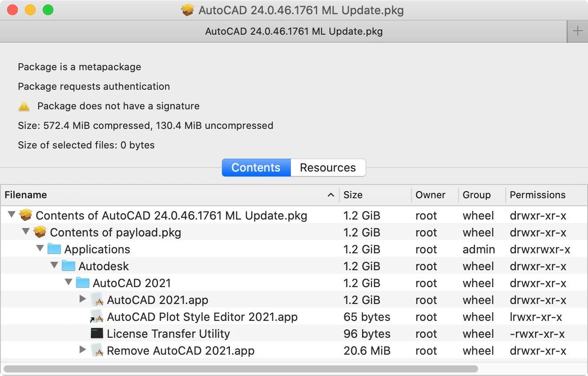The height and width of the screenshot is (376, 588).
Task: Click the Remove AutoCAD 2021.app icon
Action: click(x=97, y=350)
